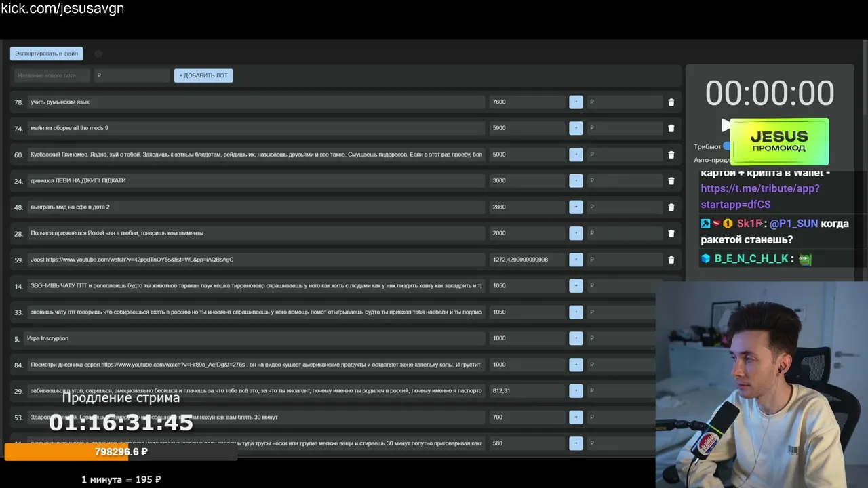Toggle the Трибьют switch
Image resolution: width=868 pixels, height=488 pixels.
click(726, 146)
